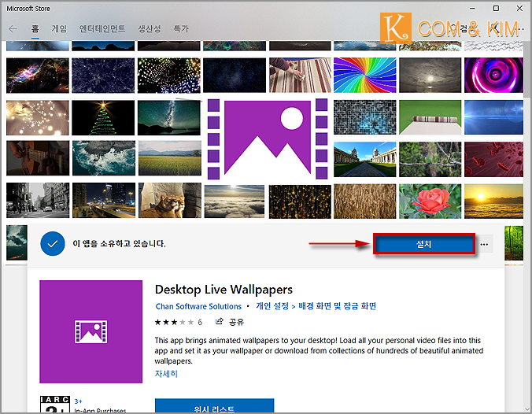Select the ocean waves wallpaper thumbnail
This screenshot has width=532, height=414.
pyautogui.click(x=103, y=158)
